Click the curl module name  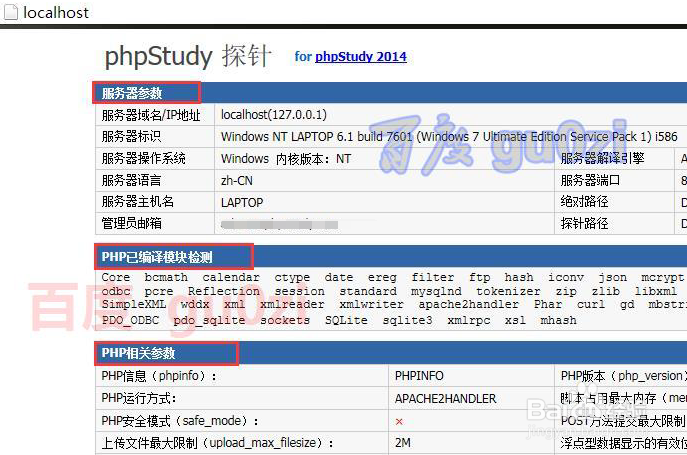tap(591, 304)
